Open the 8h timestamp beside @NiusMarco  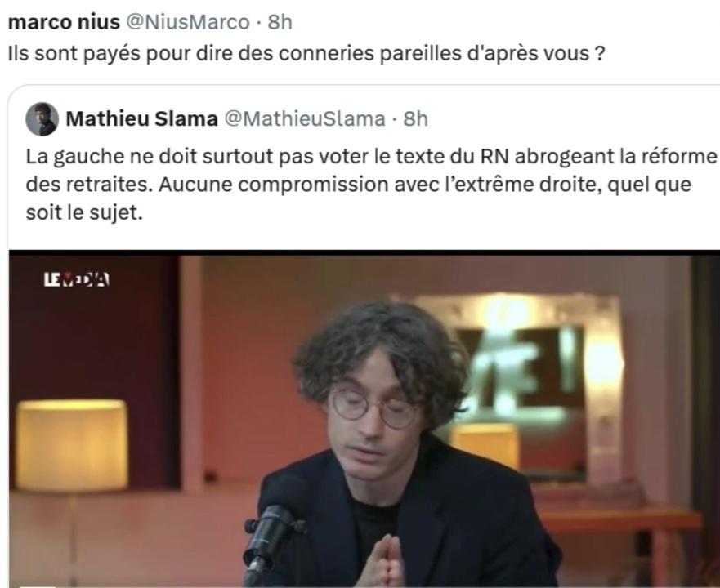coord(280,21)
